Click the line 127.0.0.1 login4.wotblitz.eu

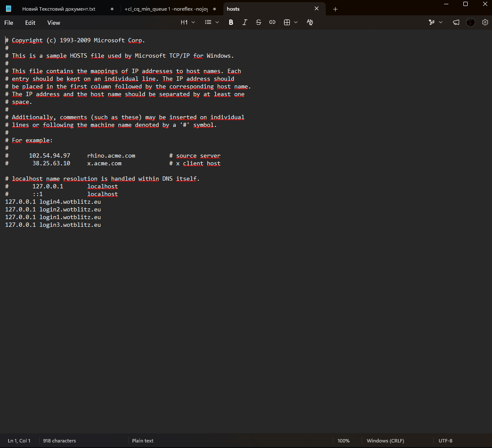pyautogui.click(x=53, y=202)
